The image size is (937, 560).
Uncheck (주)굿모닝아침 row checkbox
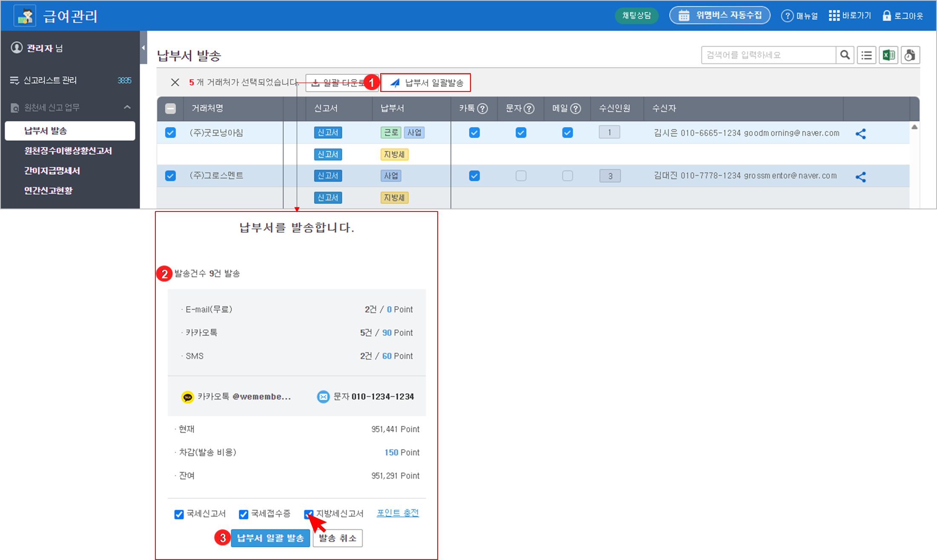(170, 133)
